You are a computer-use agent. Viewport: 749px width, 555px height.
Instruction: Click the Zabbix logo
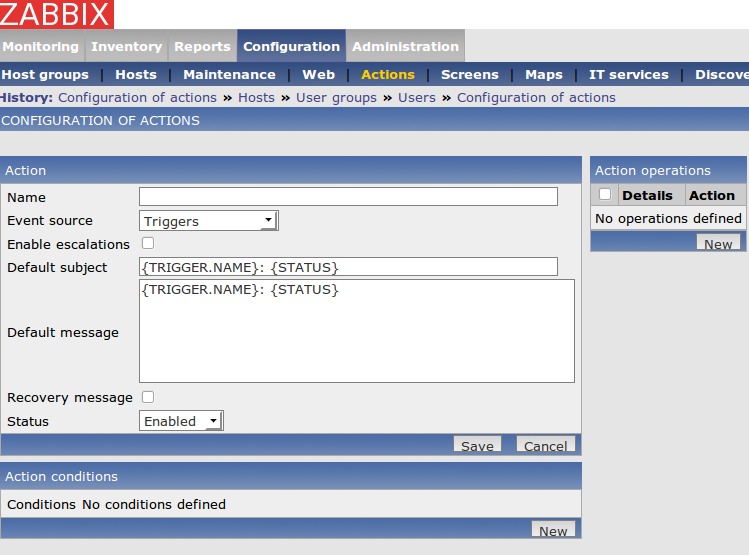coord(56,14)
